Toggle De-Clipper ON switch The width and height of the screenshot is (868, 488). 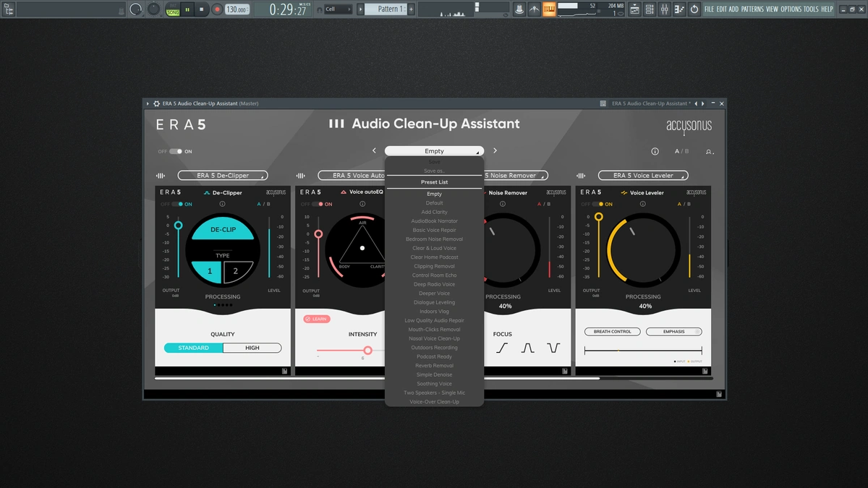tap(176, 205)
